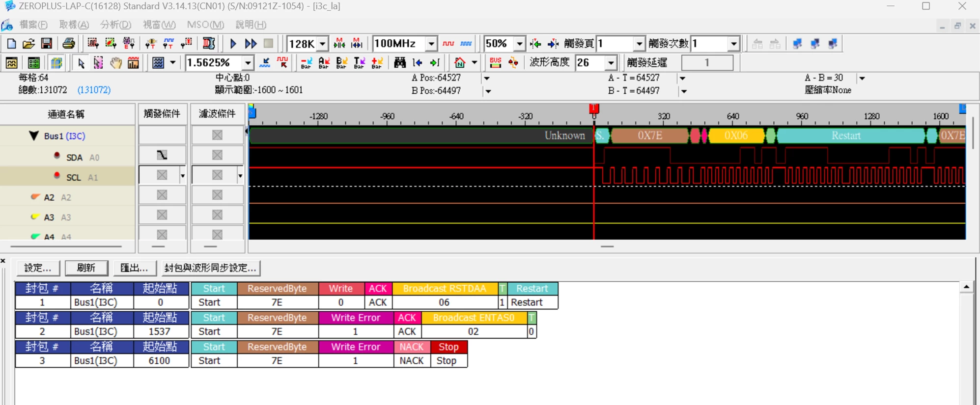
Task: Click the zoom-region selection tool icon
Action: pos(98,63)
